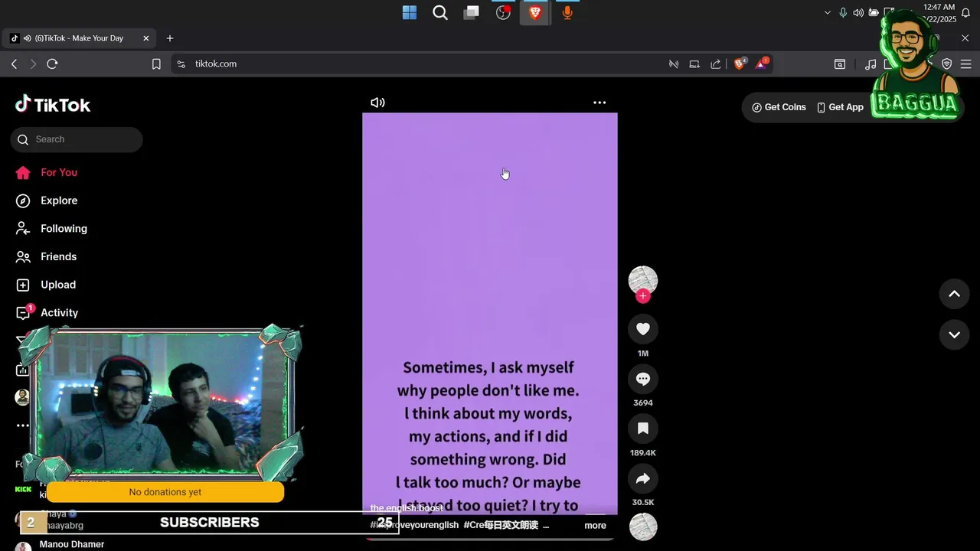Close the TikTok - Make Your Day tab
Viewport: 980px width, 551px height.
[146, 38]
